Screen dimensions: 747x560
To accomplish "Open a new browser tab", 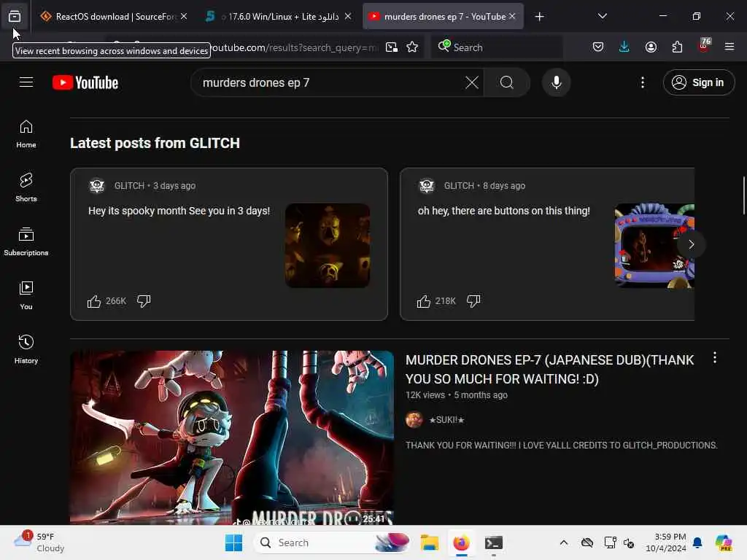I will [x=539, y=17].
